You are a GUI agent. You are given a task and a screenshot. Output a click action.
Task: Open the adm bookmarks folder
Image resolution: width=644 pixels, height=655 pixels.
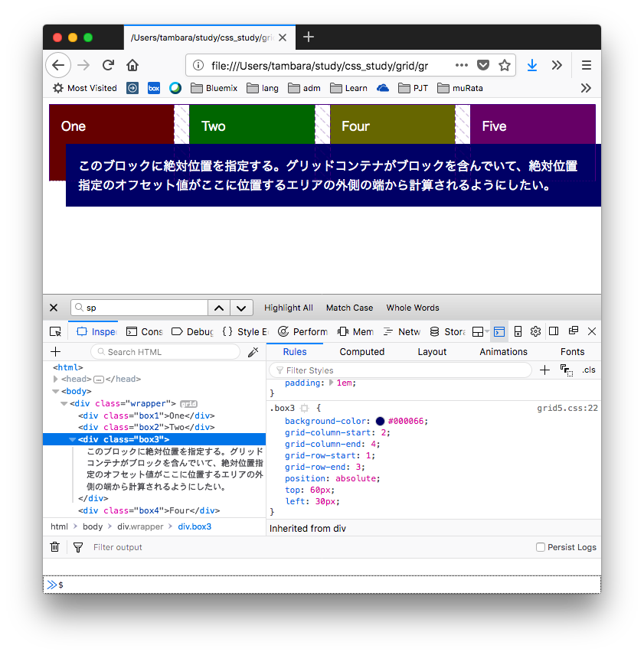pos(304,88)
